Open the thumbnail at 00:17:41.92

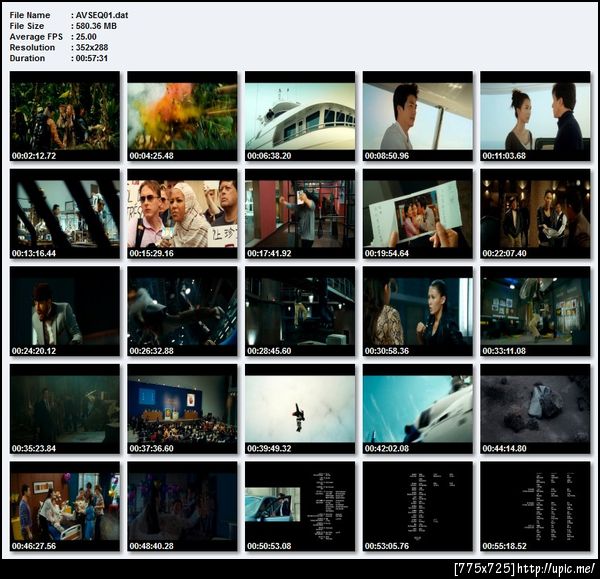pyautogui.click(x=300, y=214)
